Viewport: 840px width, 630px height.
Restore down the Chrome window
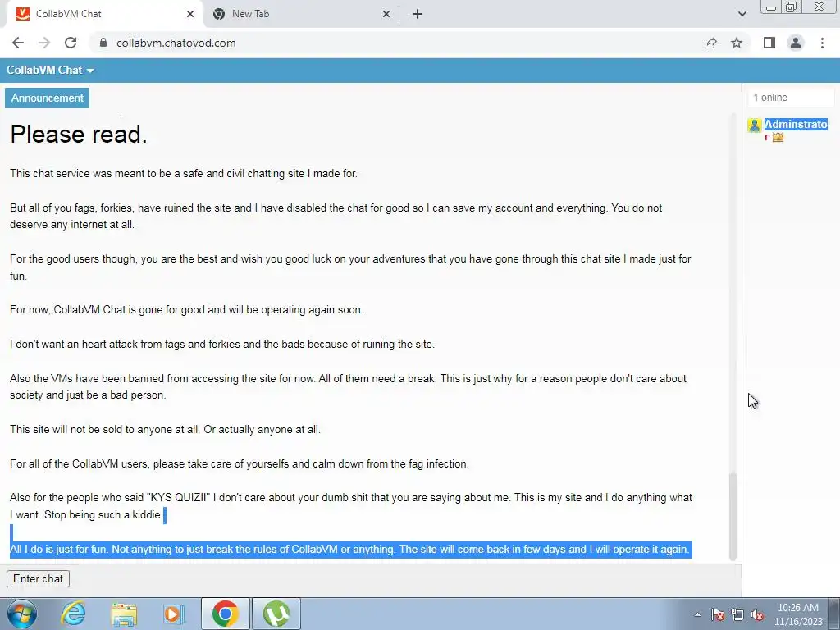791,7
